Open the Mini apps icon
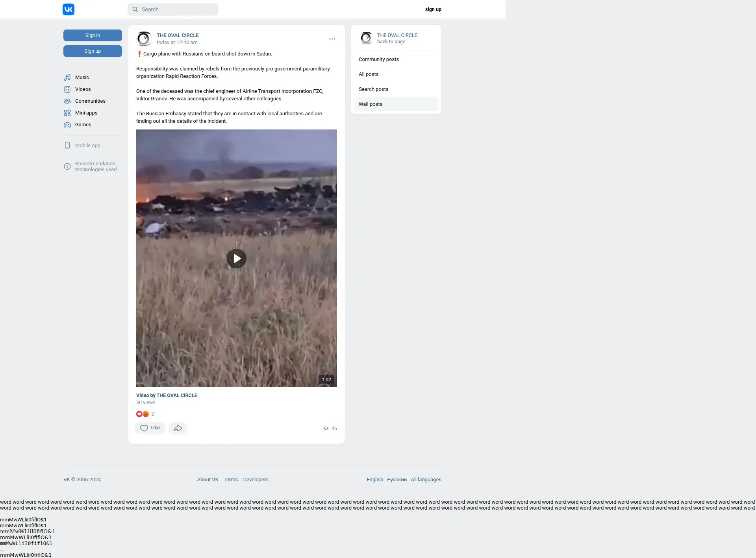The height and width of the screenshot is (558, 756). point(67,113)
